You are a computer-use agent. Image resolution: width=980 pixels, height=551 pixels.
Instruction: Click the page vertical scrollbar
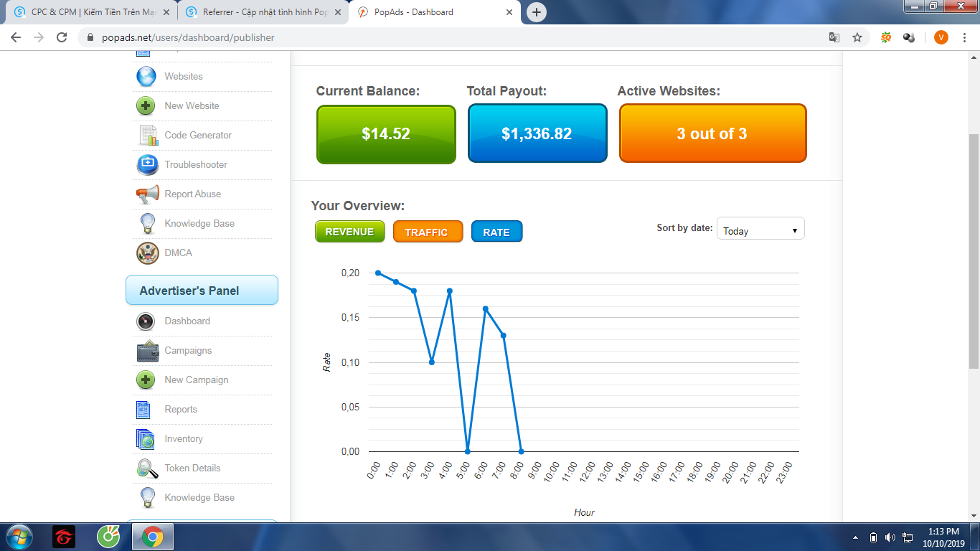point(974,251)
